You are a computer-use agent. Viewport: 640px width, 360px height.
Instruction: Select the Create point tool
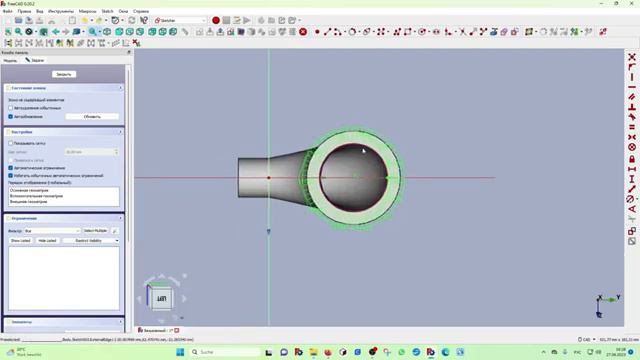(317, 32)
